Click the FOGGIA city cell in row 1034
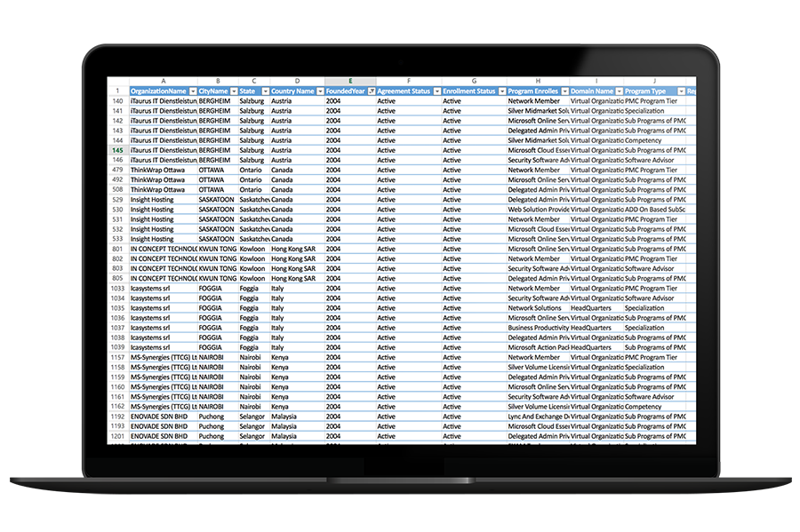 [x=218, y=298]
